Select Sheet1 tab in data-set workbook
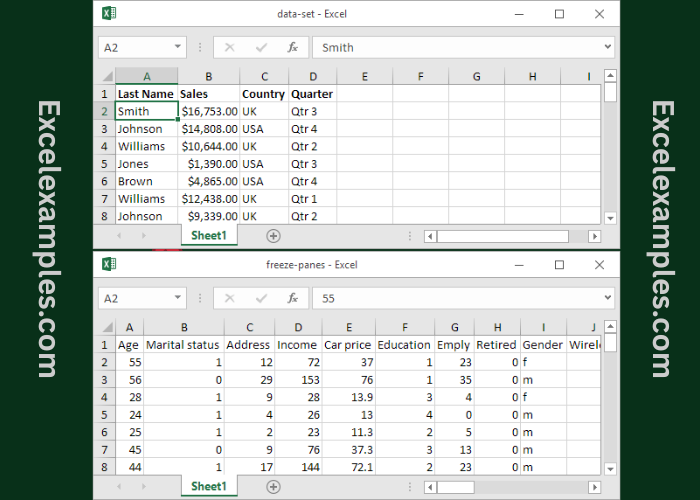Image resolution: width=700 pixels, height=500 pixels. 209,236
